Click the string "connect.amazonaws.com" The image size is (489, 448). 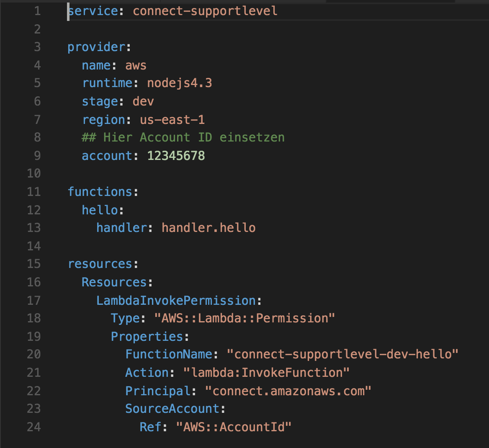288,391
